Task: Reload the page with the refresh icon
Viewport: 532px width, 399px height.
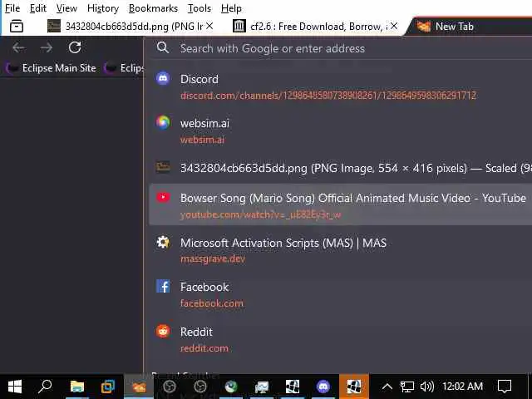Action: [75, 47]
